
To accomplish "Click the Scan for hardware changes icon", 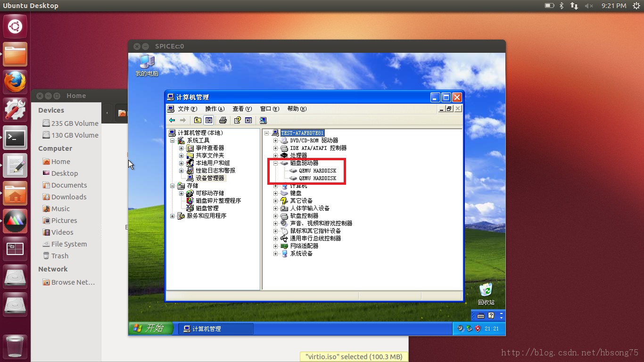I will pos(263,120).
